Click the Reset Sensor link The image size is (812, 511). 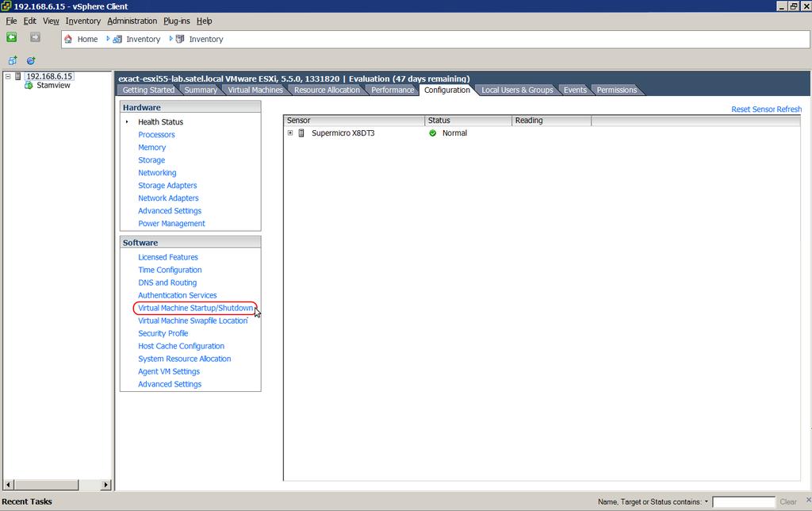753,109
